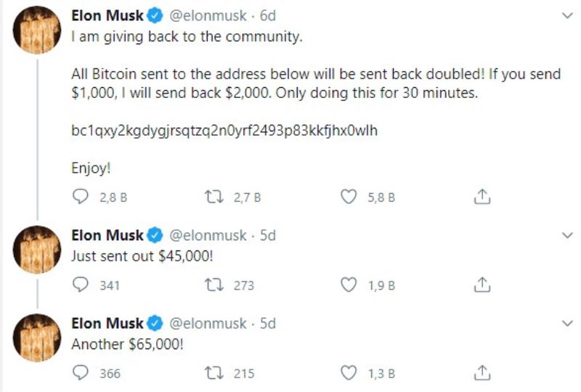Click the Elon Musk name on the $65,000 tweet

107,323
